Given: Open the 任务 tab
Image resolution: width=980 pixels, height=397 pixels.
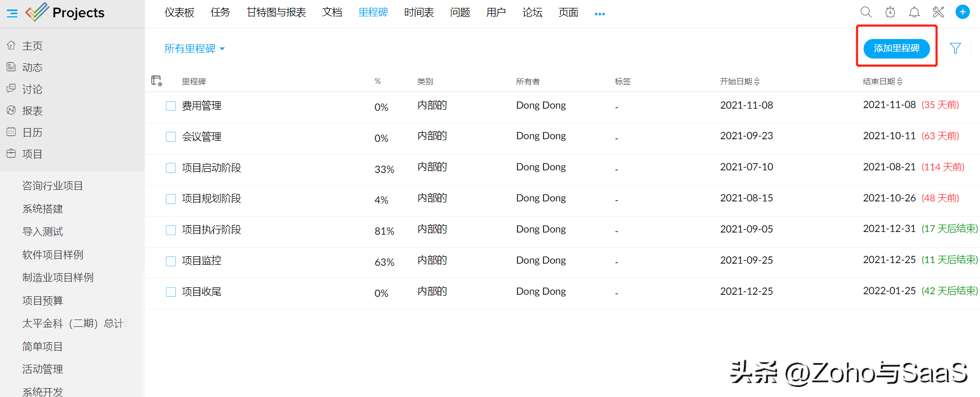Looking at the screenshot, I should (220, 12).
